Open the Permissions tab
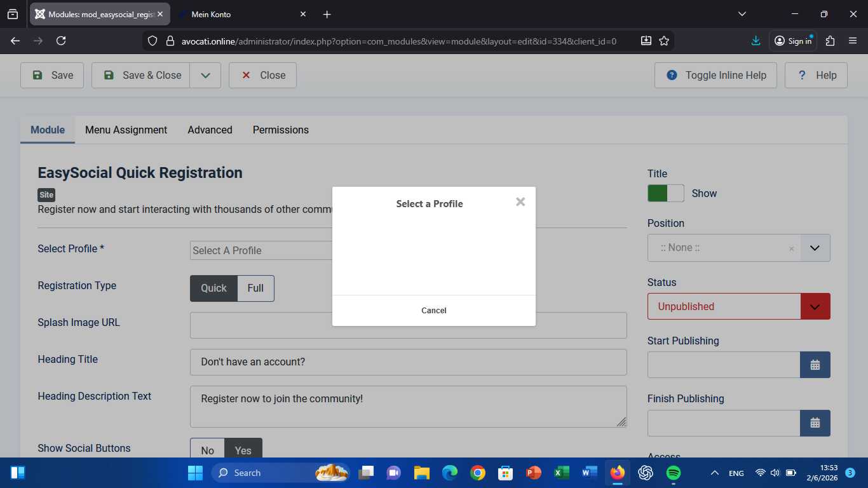Viewport: 868px width, 488px height. click(x=280, y=130)
